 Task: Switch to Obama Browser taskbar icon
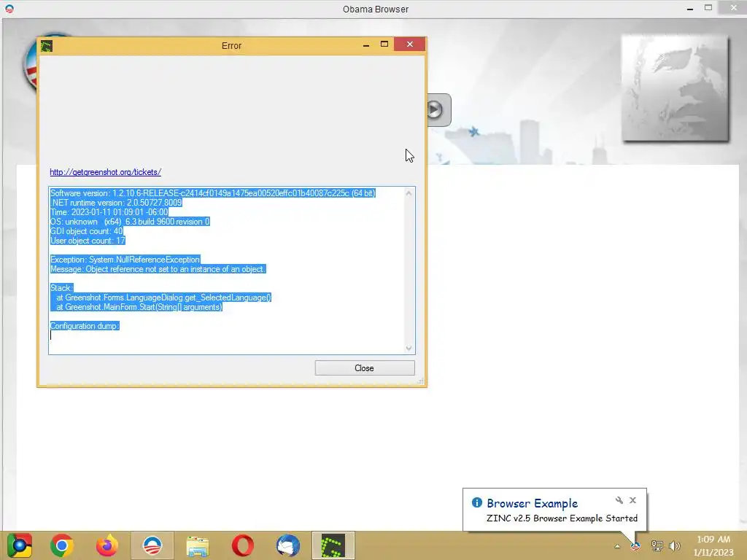pyautogui.click(x=152, y=545)
